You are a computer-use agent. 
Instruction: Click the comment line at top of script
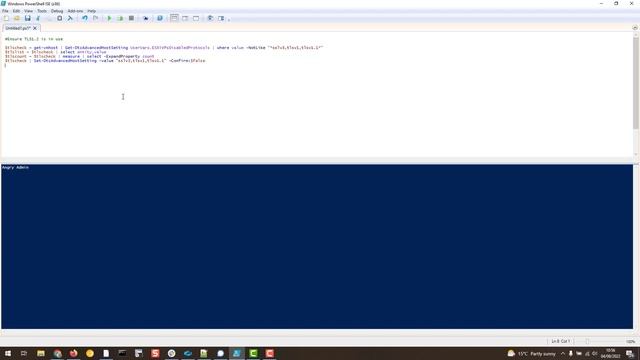pyautogui.click(x=34, y=39)
